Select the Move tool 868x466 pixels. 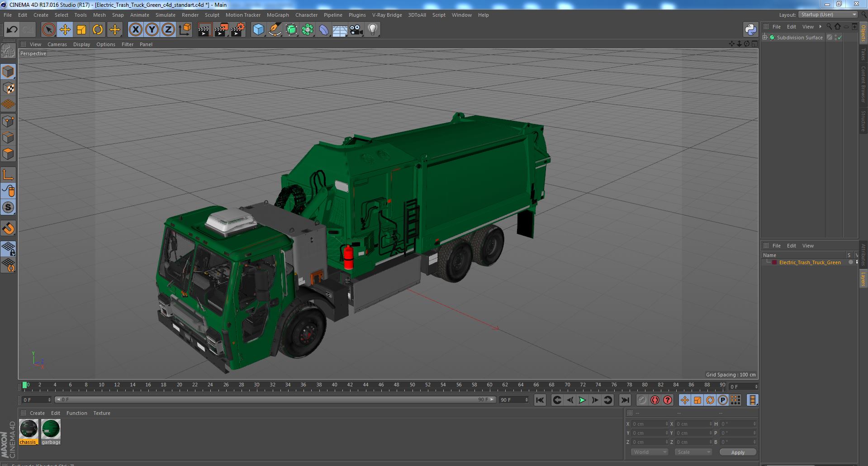[x=65, y=30]
